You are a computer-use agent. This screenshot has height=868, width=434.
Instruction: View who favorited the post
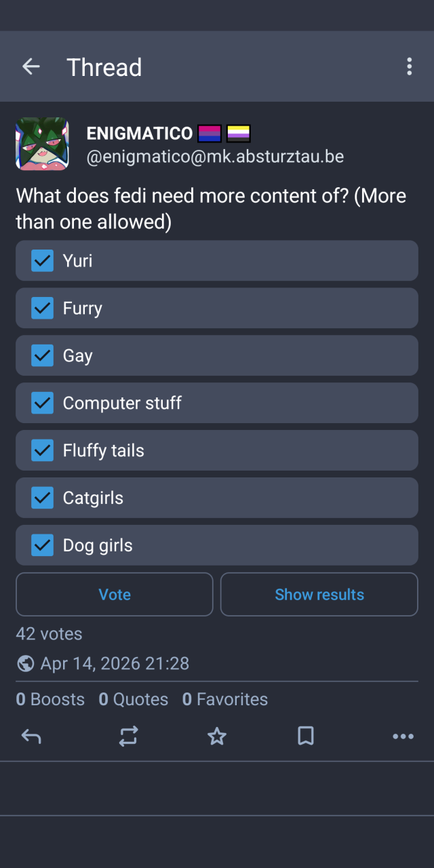coord(225,699)
